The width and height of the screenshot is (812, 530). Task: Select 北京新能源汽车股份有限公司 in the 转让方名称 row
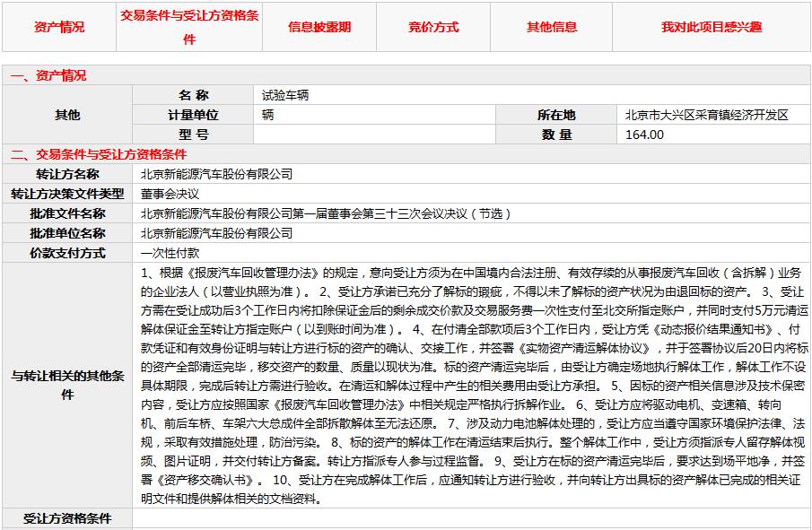click(217, 174)
